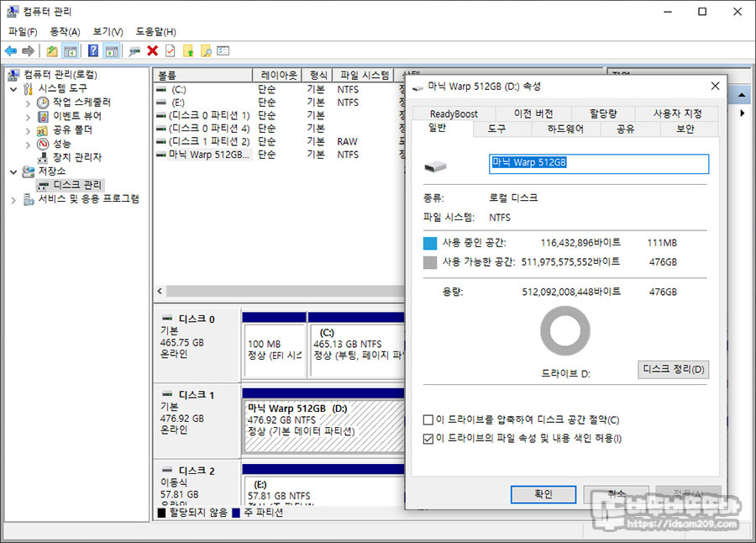
Task: Click the checklist view settings toolbar icon
Action: pyautogui.click(x=223, y=50)
